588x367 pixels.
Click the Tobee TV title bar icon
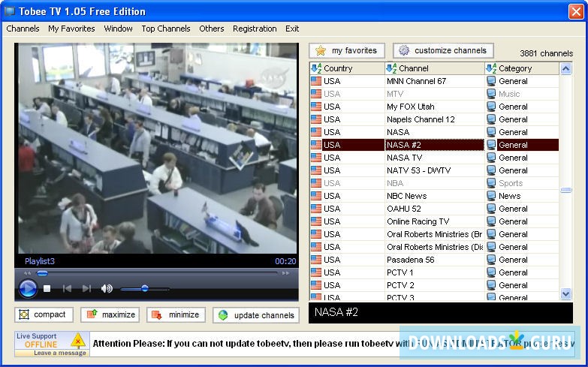[9, 11]
